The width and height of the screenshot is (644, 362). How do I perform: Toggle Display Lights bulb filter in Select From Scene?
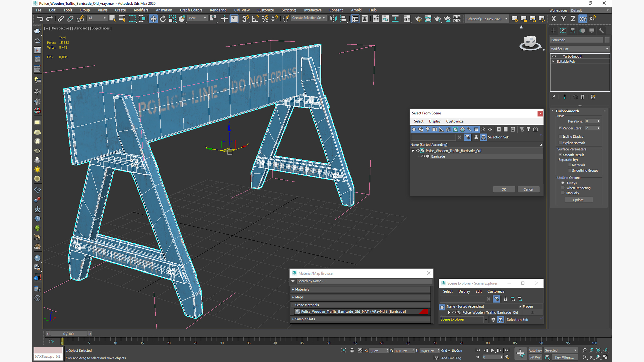(428, 129)
